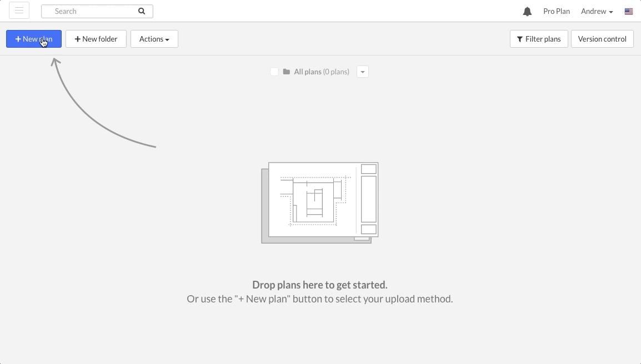
Task: Focus the Search input field
Action: (x=97, y=11)
